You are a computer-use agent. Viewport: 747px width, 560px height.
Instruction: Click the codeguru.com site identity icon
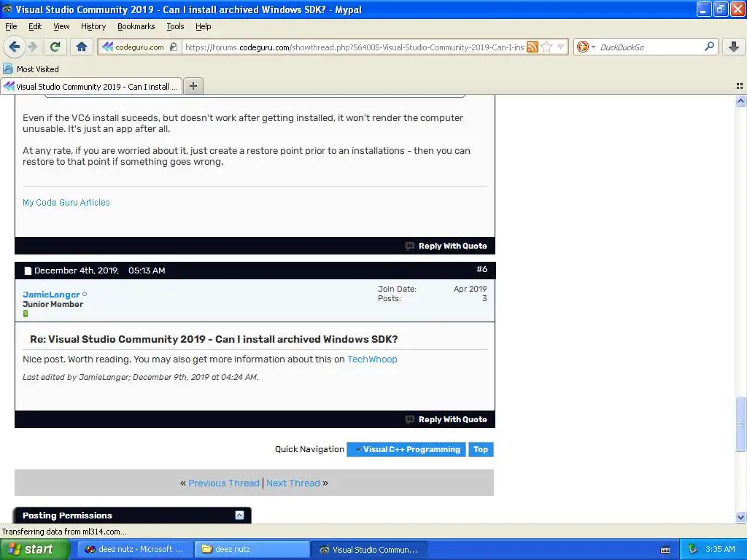(108, 47)
